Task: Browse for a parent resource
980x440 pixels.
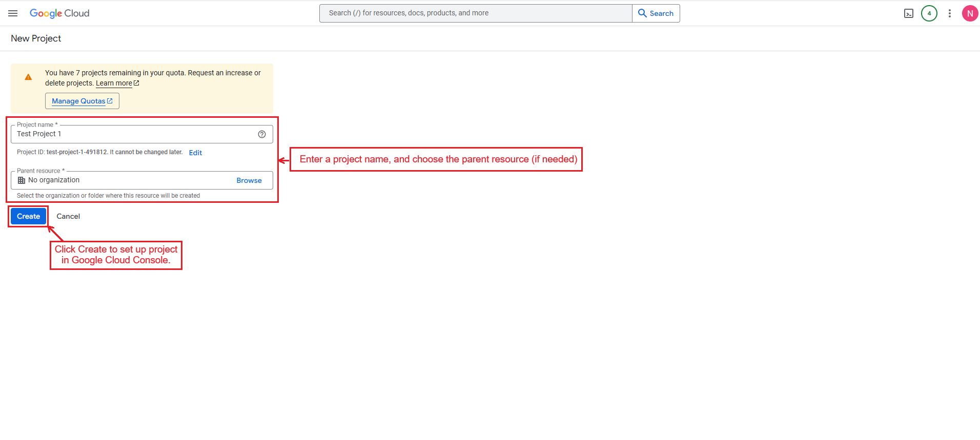Action: click(x=249, y=180)
